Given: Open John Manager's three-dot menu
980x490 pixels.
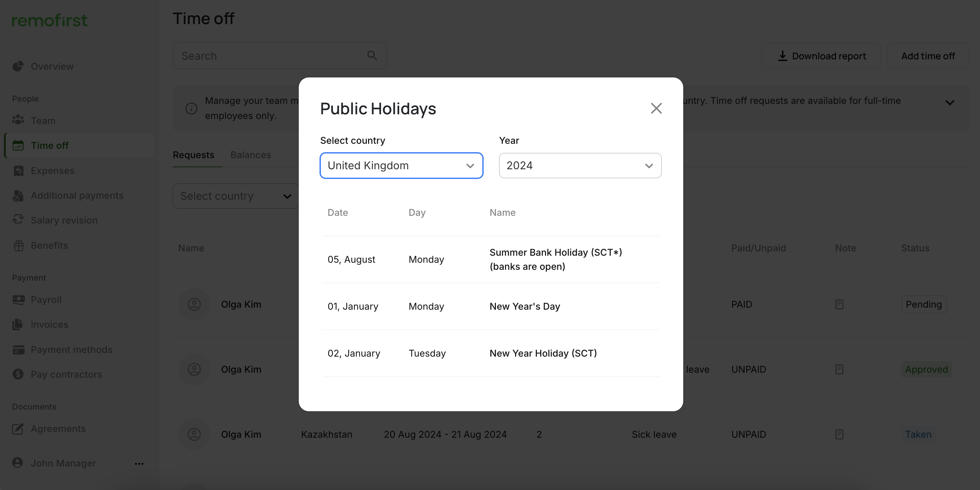Looking at the screenshot, I should (x=139, y=463).
